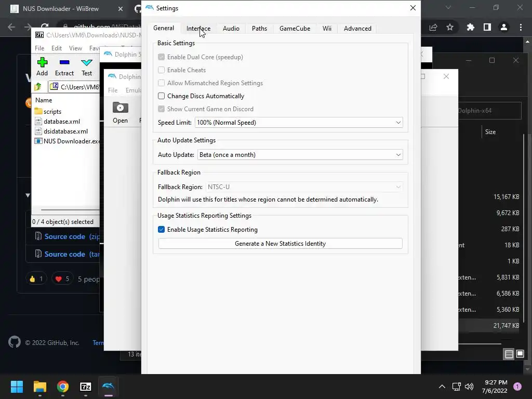This screenshot has height=399, width=532.
Task: Open the 7-Zip View menu
Action: [75, 48]
